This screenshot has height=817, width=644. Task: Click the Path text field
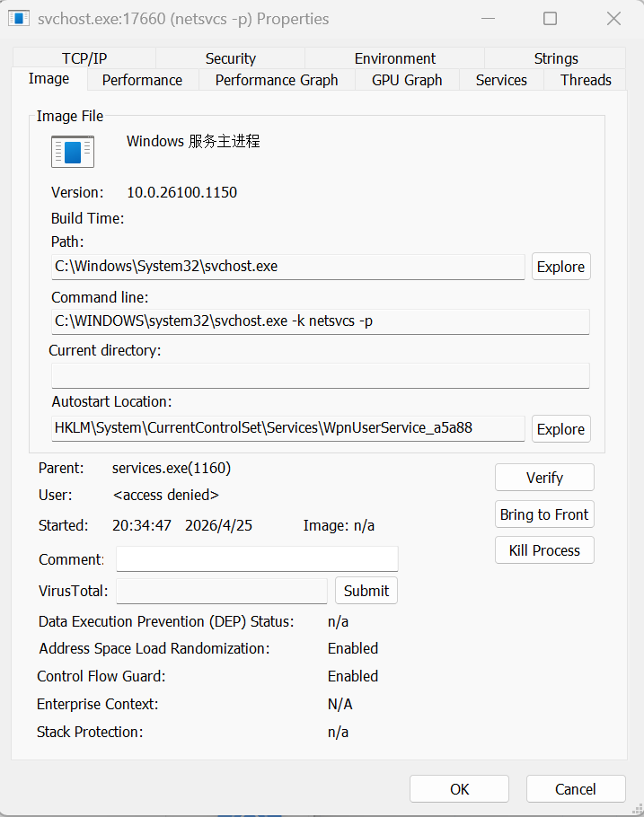(287, 267)
